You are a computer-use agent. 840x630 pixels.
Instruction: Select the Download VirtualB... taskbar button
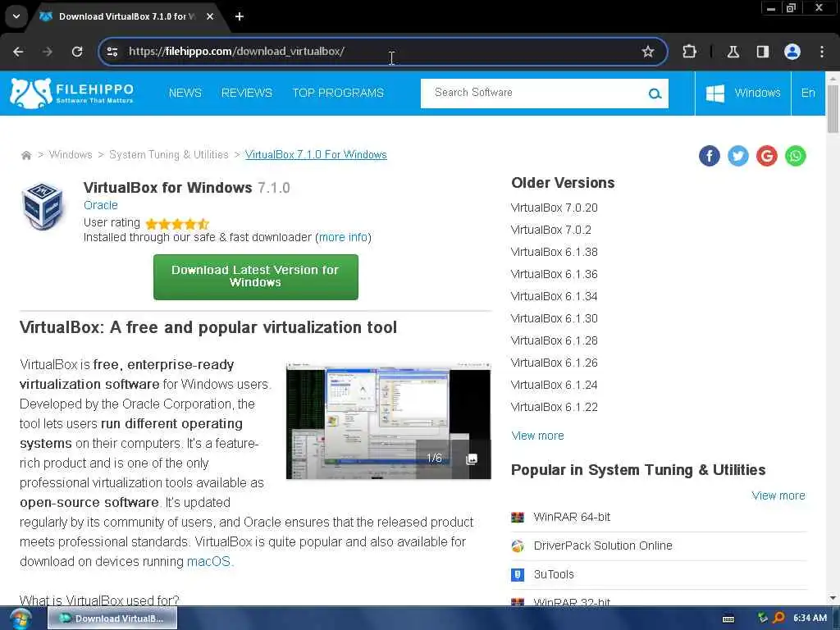112,619
